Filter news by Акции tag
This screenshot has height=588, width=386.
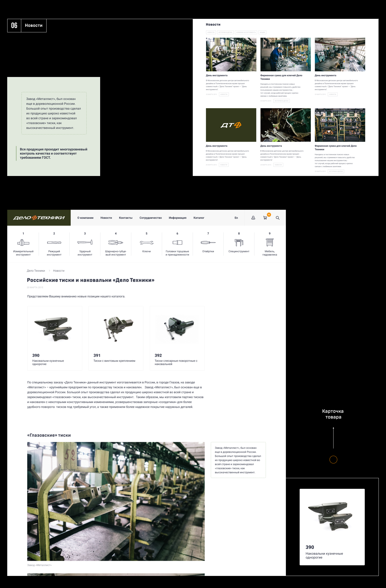click(x=262, y=32)
